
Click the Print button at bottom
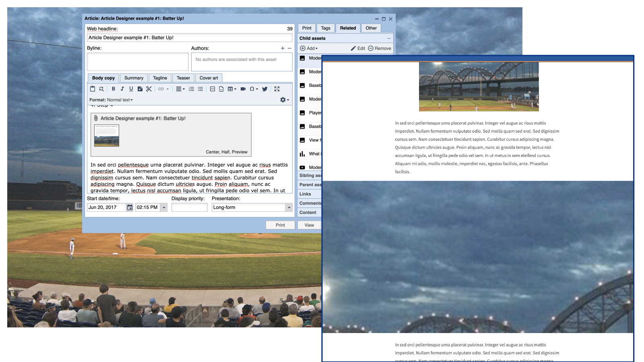pos(280,225)
